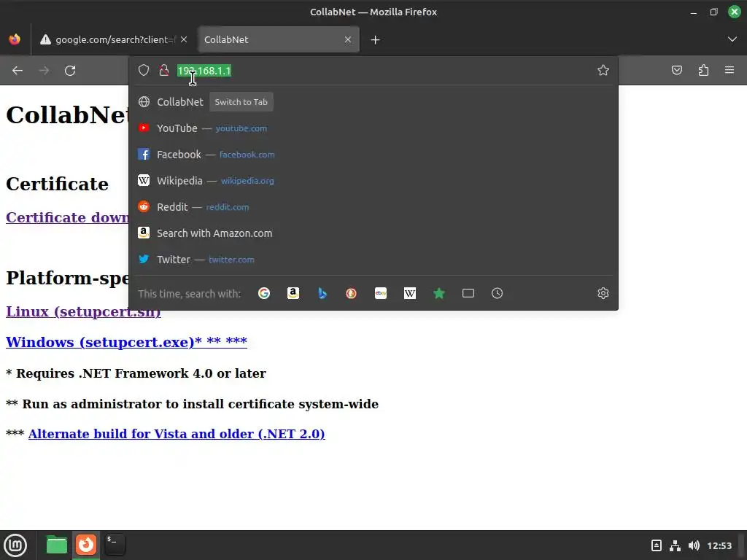Search history with clock icon
Viewport: 747px width, 560px height.
pos(497,293)
